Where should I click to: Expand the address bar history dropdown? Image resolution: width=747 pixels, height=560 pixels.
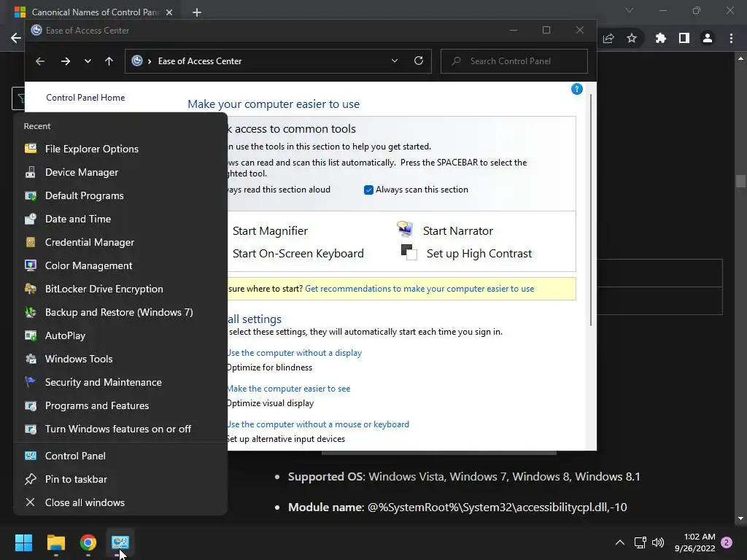pyautogui.click(x=395, y=61)
